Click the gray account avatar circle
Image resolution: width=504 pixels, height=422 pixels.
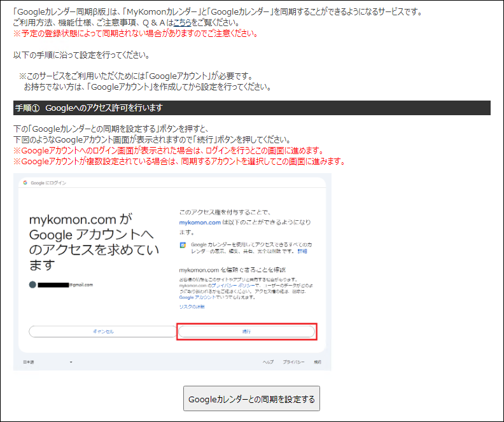coord(32,285)
